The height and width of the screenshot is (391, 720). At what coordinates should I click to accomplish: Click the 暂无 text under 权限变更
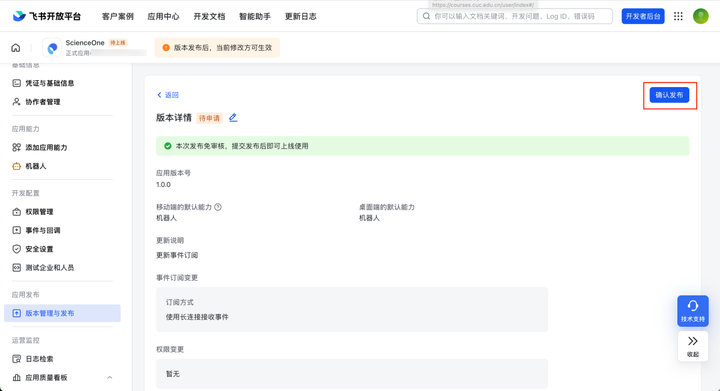(x=173, y=374)
